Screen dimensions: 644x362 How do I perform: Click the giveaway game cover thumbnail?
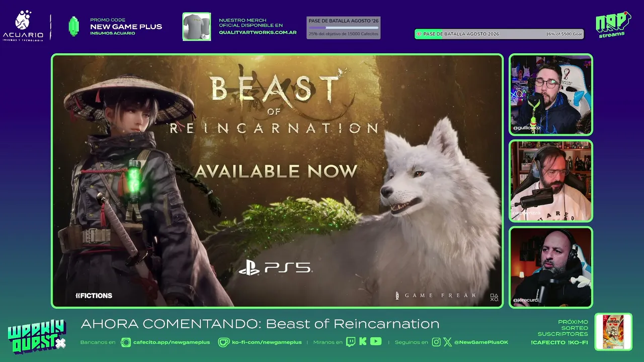613,332
